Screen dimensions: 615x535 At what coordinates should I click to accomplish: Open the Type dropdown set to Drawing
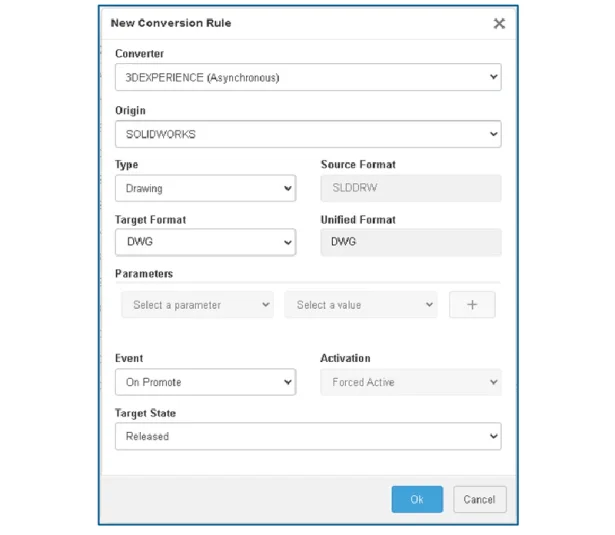pos(205,188)
